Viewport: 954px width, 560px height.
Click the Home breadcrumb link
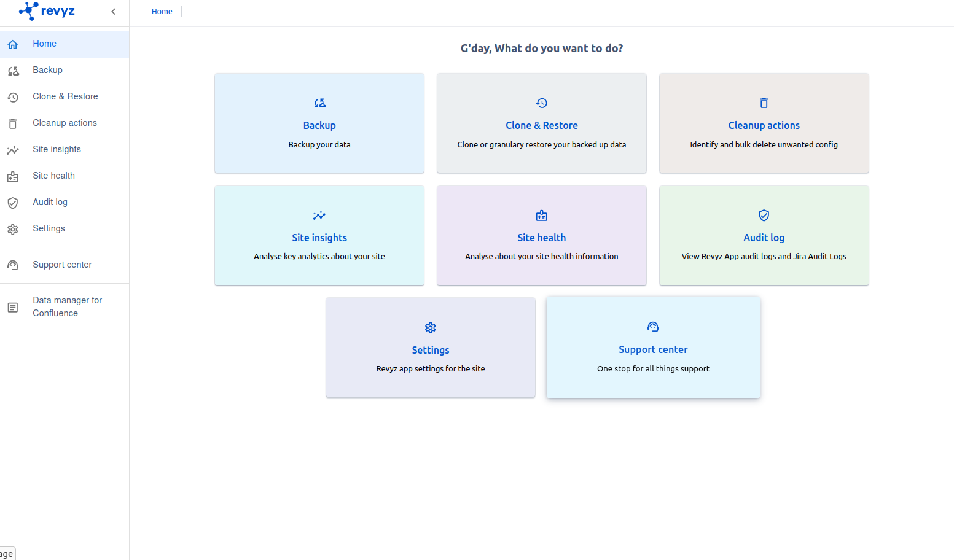click(162, 12)
